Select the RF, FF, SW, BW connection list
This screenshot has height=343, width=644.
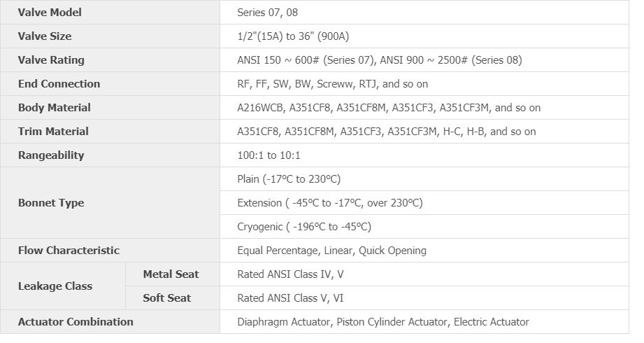333,84
